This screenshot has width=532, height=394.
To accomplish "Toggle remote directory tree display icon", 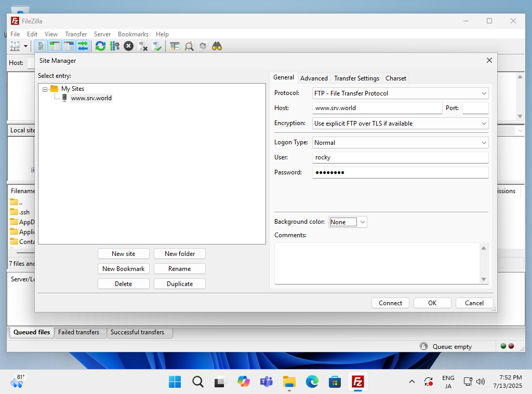I will pyautogui.click(x=69, y=46).
